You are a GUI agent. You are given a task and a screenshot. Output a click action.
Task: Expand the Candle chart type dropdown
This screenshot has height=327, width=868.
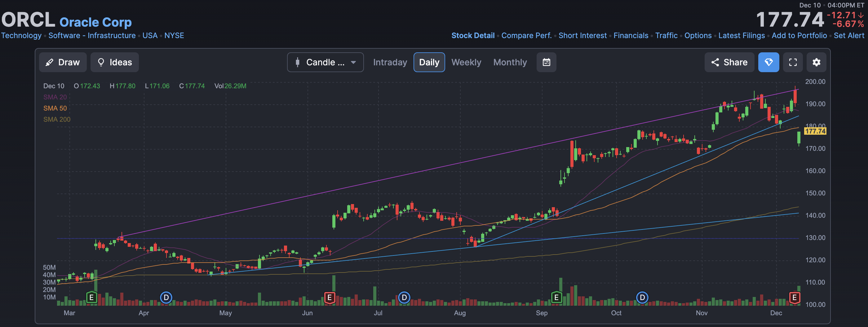325,62
